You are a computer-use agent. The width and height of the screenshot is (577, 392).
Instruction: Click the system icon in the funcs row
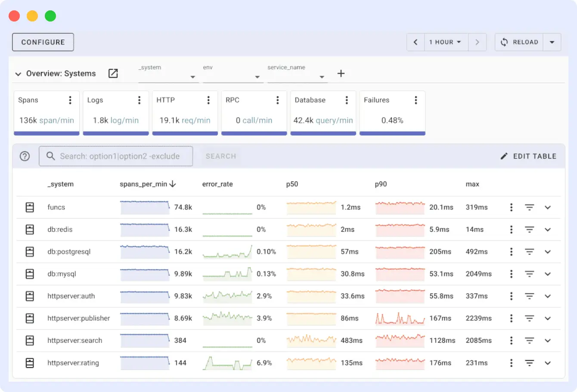click(x=30, y=207)
